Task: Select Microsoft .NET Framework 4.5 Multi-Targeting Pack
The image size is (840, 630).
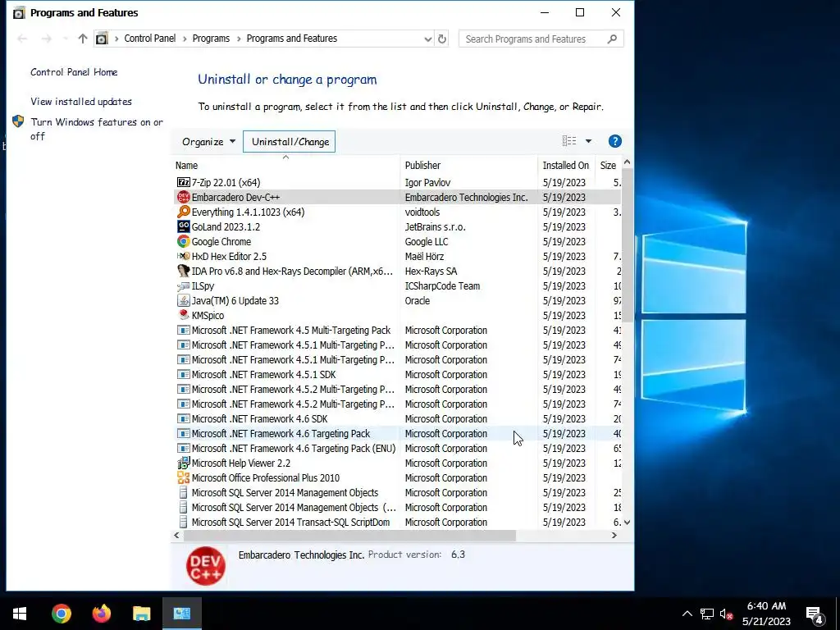Action: tap(399, 330)
